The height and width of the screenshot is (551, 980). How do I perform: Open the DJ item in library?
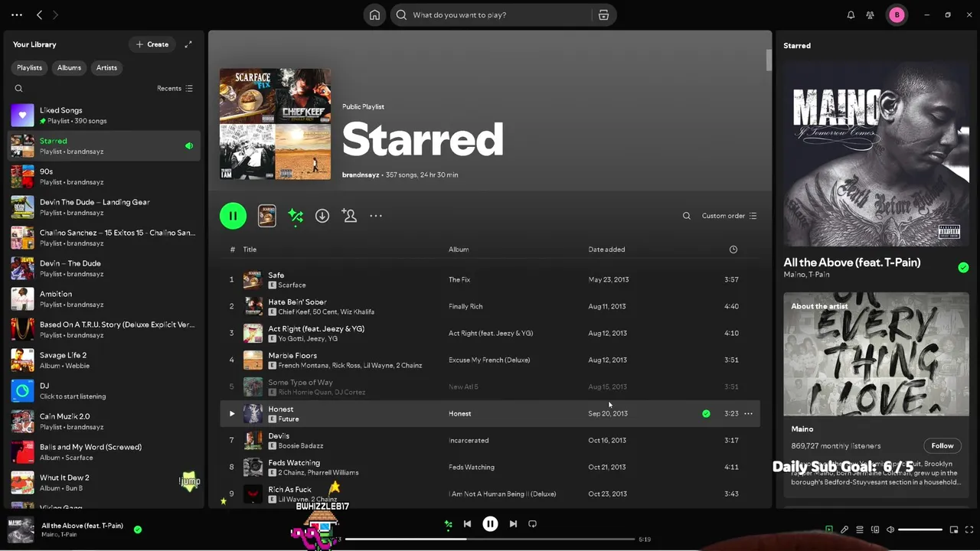[x=104, y=391]
